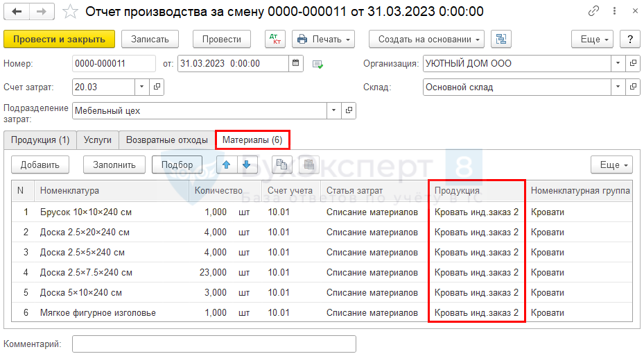The image size is (644, 354).
Task: Click 10.01 account in row 2
Action: coord(279,233)
